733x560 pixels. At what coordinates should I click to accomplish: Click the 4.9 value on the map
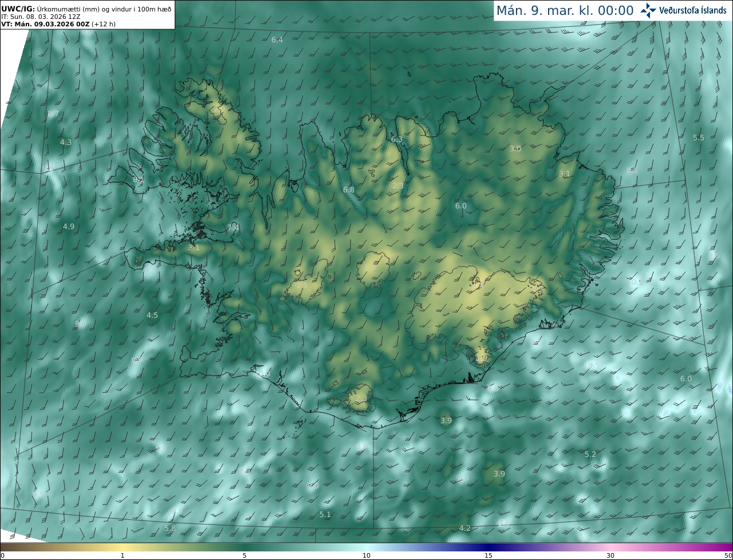(x=68, y=227)
